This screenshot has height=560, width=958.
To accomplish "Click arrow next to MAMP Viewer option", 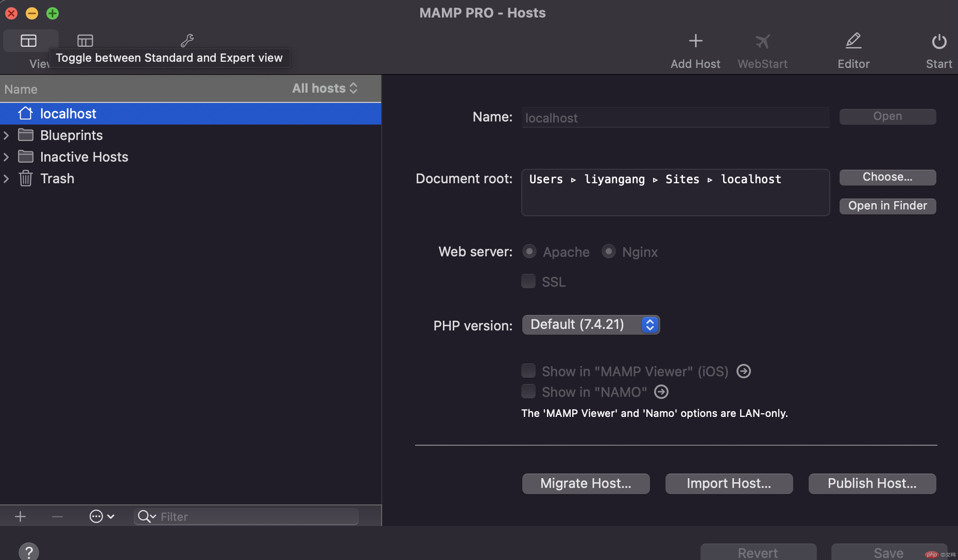I will (x=744, y=371).
